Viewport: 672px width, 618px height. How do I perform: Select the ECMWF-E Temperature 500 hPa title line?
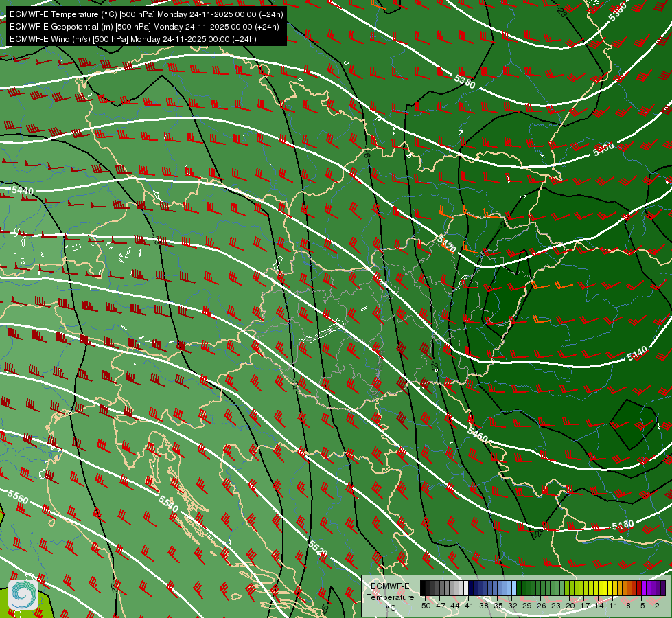(146, 14)
